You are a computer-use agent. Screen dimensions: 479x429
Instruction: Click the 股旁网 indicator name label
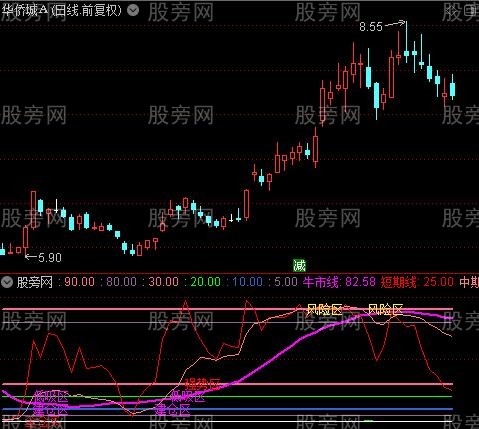pos(35,282)
